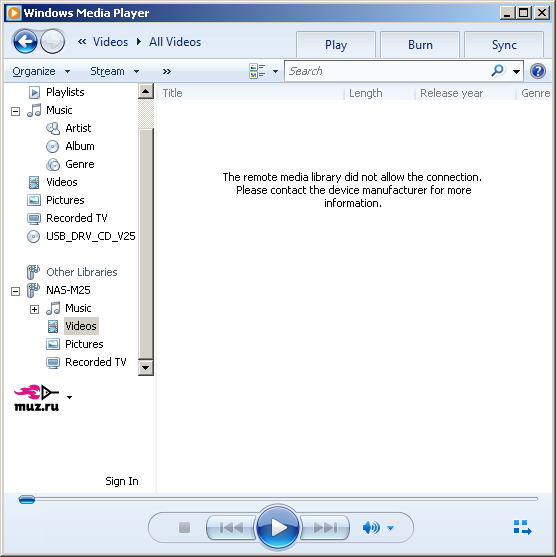
Task: Select 'NAS-M25' library name
Action: tap(68, 290)
